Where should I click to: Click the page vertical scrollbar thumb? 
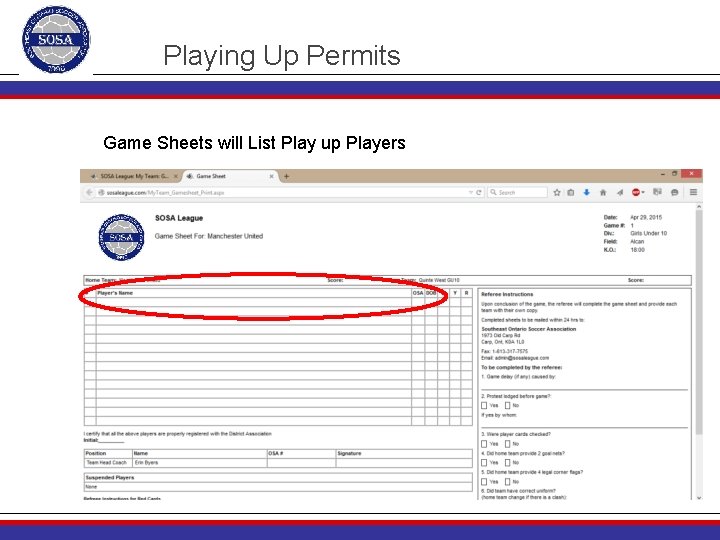tap(699, 321)
